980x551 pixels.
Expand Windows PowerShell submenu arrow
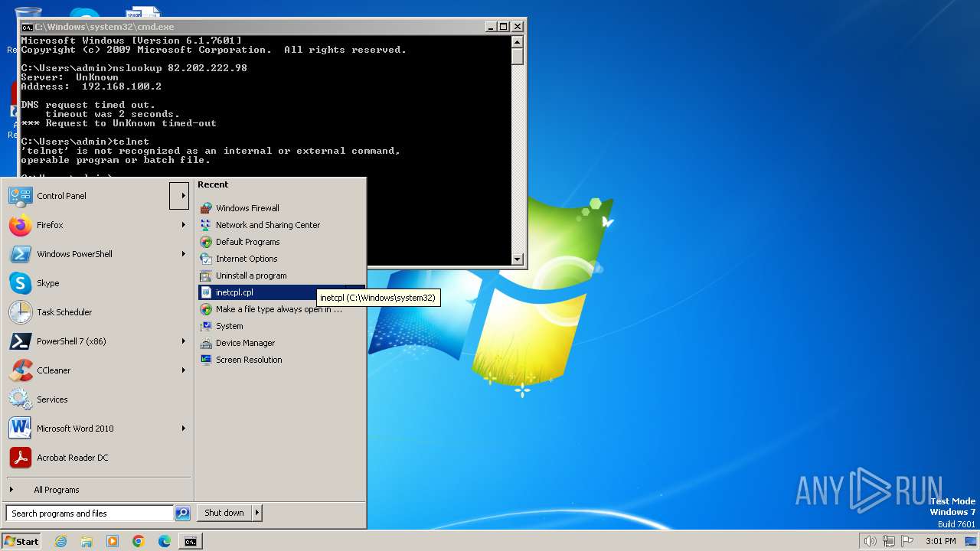(183, 254)
